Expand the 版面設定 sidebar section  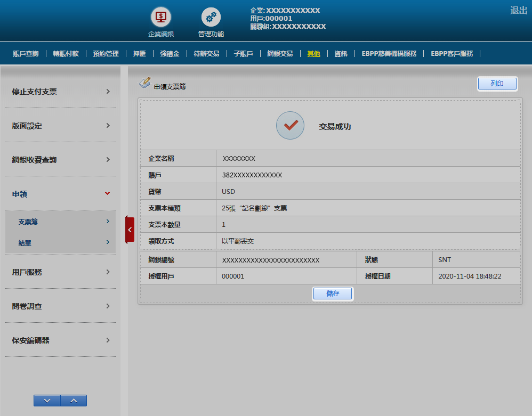pos(60,126)
